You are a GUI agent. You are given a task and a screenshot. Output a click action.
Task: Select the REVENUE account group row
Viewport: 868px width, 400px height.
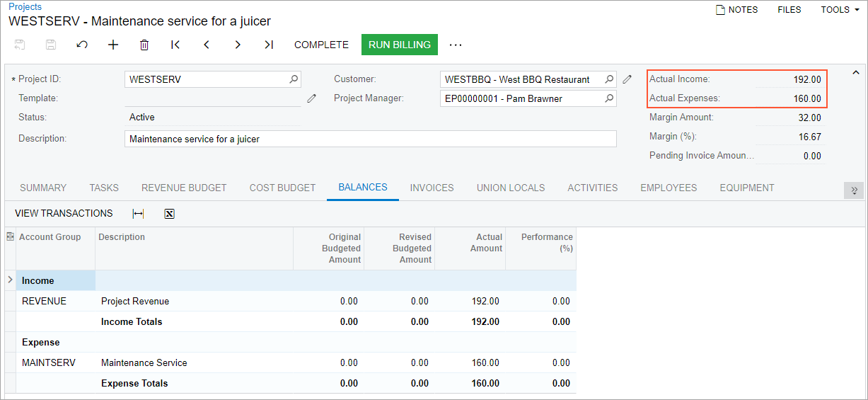pyautogui.click(x=44, y=301)
